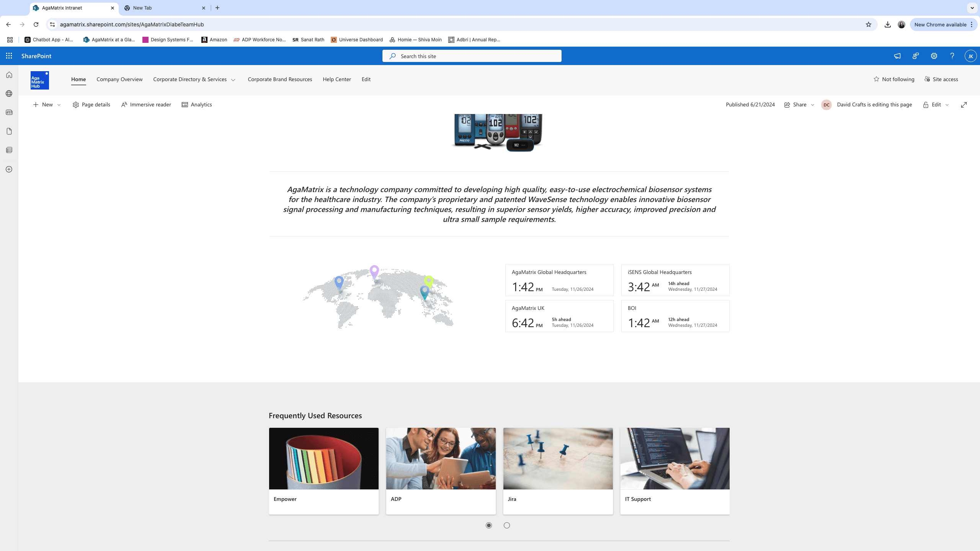Open the Share dropdown chevron
Image resolution: width=980 pixels, height=551 pixels.
click(813, 105)
